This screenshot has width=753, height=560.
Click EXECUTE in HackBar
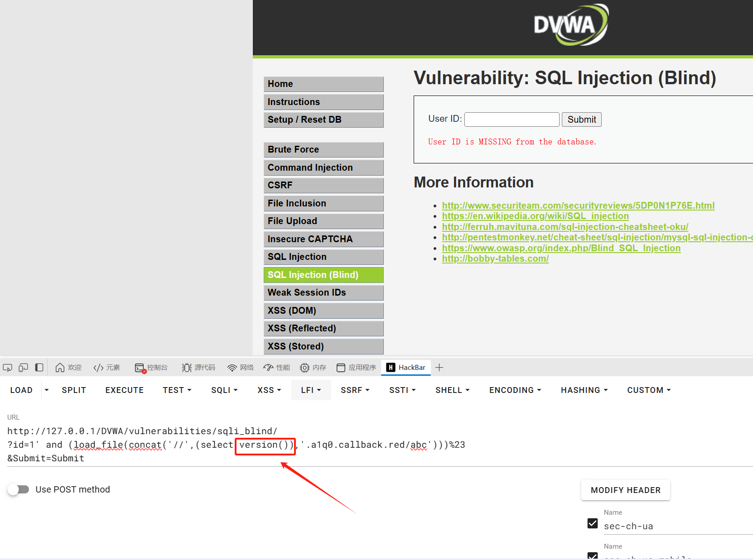[x=125, y=390]
